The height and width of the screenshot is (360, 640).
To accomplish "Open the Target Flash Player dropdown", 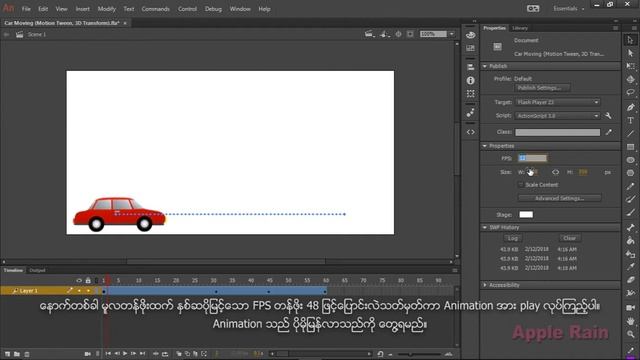I will [558, 102].
